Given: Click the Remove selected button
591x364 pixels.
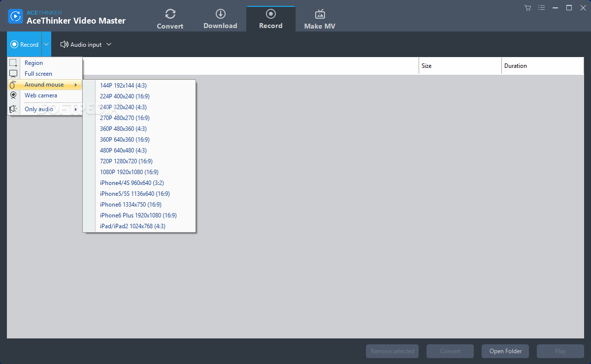Looking at the screenshot, I should (x=392, y=351).
